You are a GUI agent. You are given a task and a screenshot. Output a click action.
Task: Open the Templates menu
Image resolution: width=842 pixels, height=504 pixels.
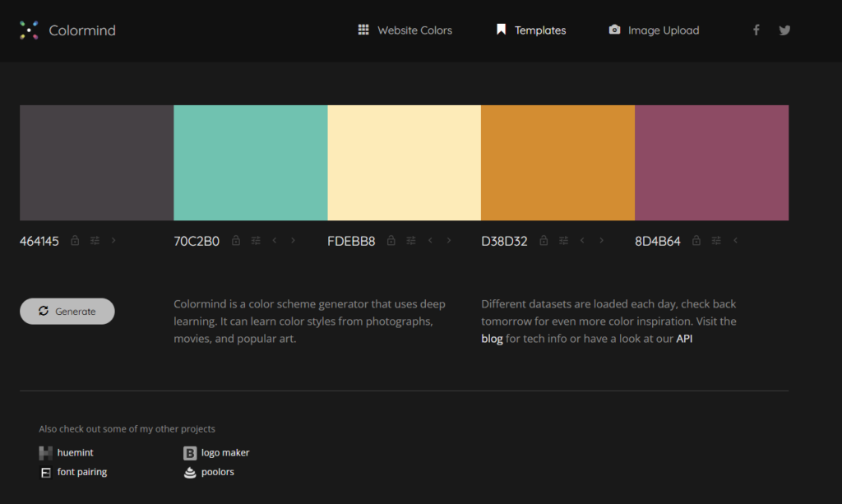point(530,30)
